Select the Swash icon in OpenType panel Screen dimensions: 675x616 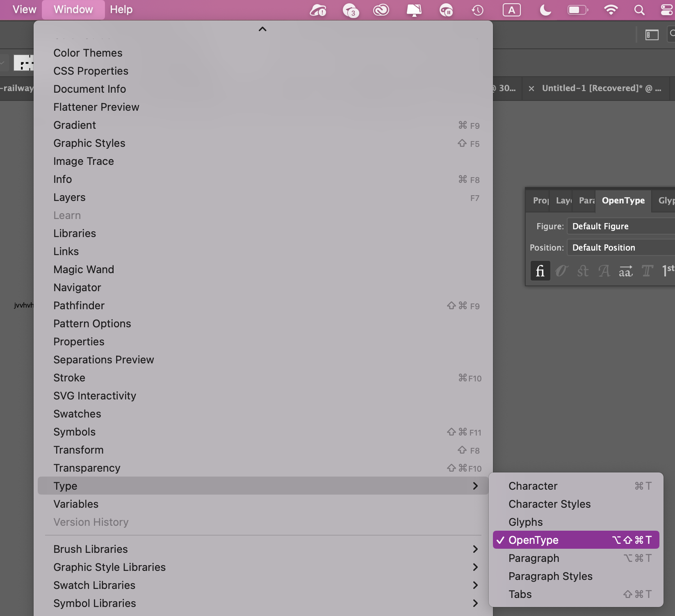[604, 271]
